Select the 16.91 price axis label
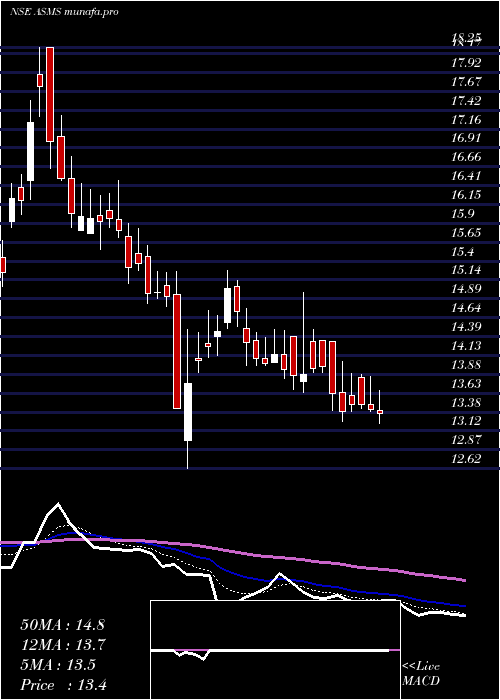 (x=466, y=138)
